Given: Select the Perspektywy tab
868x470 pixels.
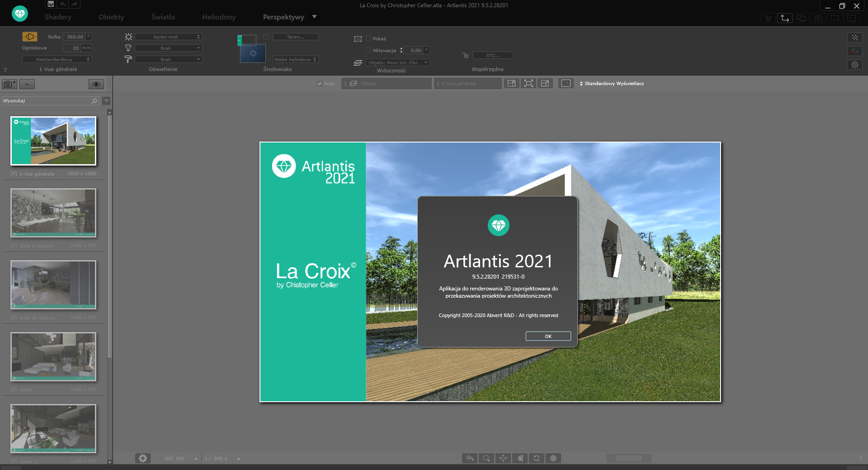Looking at the screenshot, I should (x=283, y=17).
